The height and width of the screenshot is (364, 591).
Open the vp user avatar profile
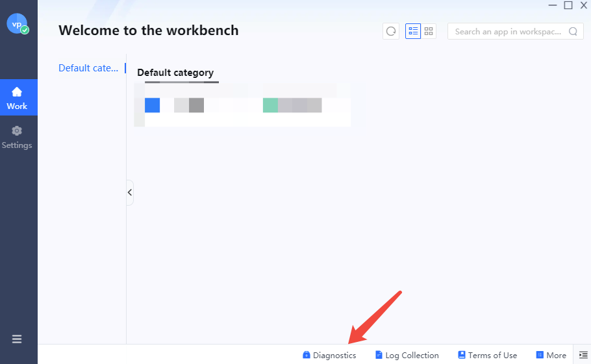coord(17,23)
